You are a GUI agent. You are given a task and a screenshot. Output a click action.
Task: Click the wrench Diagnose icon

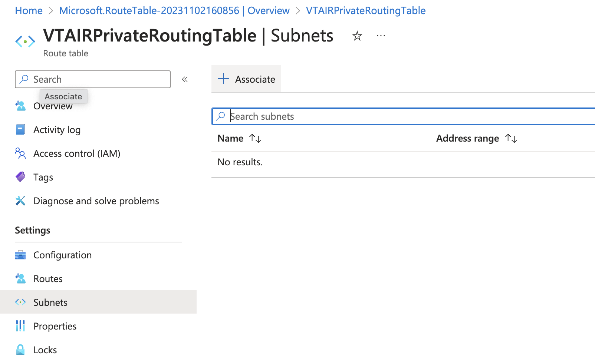20,201
